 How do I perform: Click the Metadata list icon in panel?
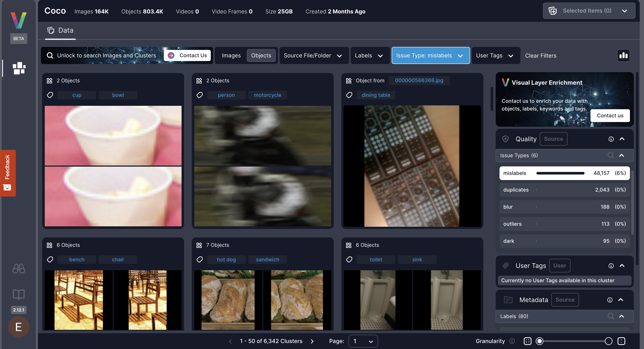(507, 300)
